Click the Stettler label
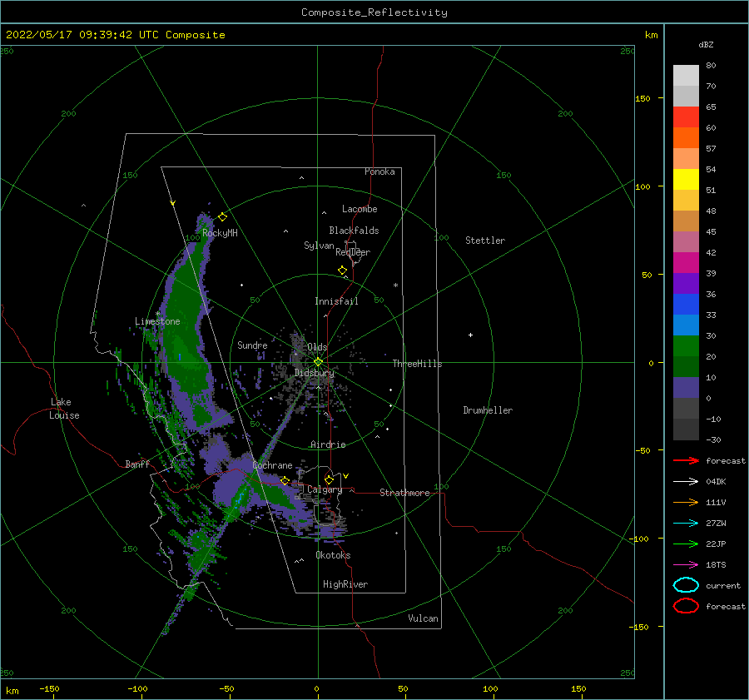749x700 pixels. pyautogui.click(x=485, y=241)
